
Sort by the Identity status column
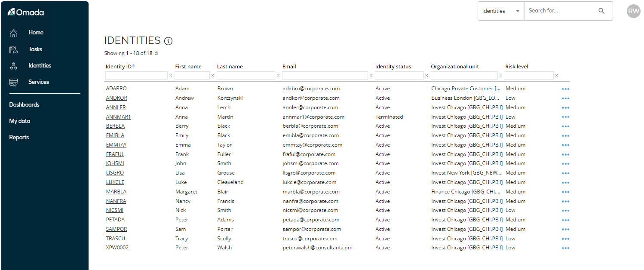coord(393,67)
